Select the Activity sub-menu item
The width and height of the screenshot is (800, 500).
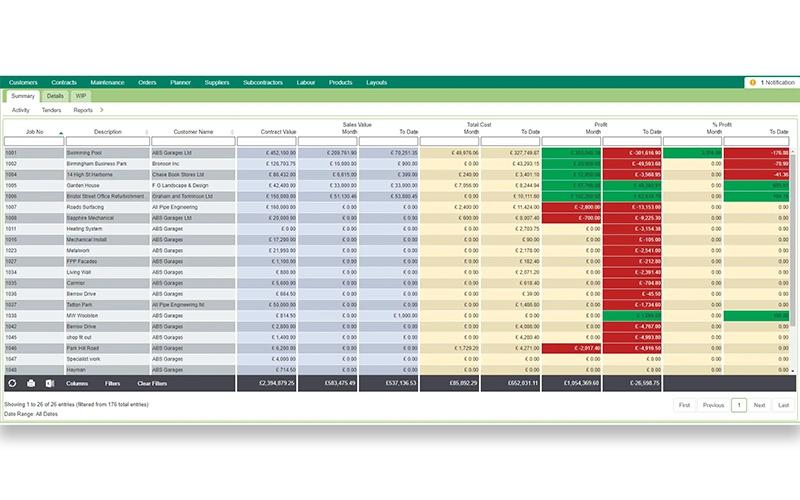(20, 110)
